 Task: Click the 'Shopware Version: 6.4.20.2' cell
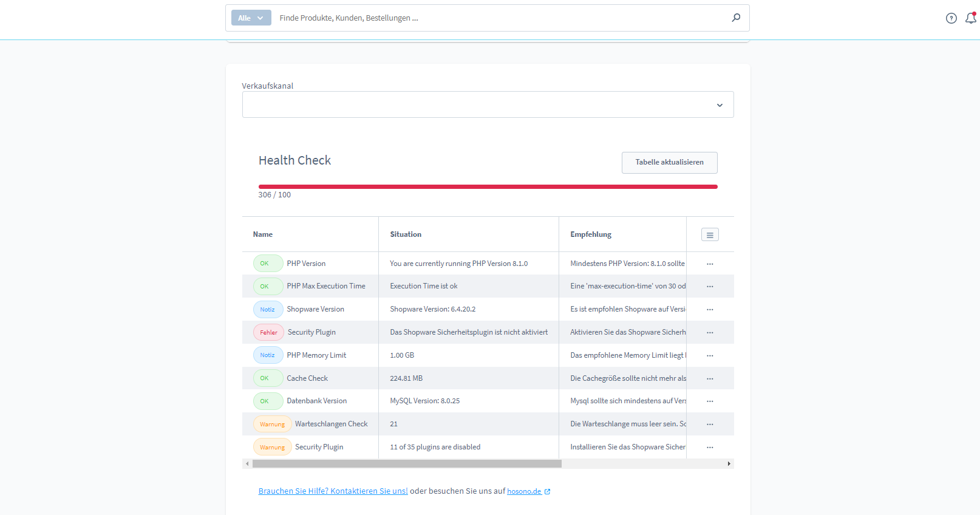coord(433,309)
